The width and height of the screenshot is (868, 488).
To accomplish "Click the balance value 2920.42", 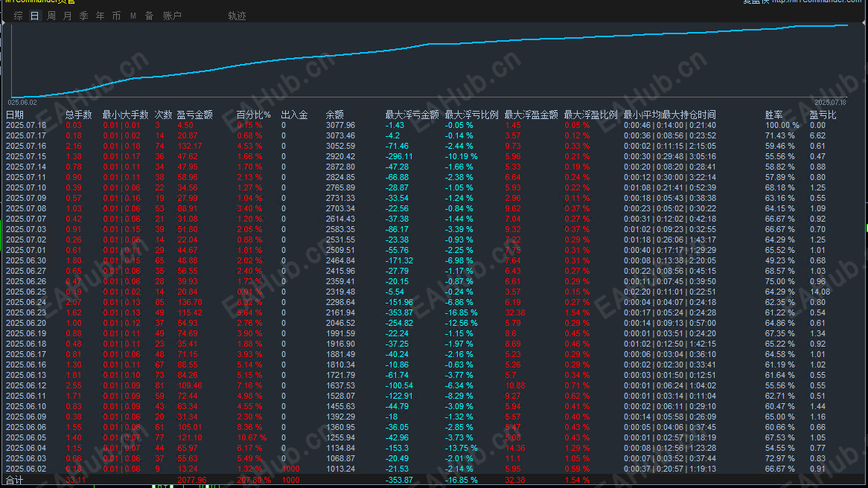I will click(x=340, y=156).
